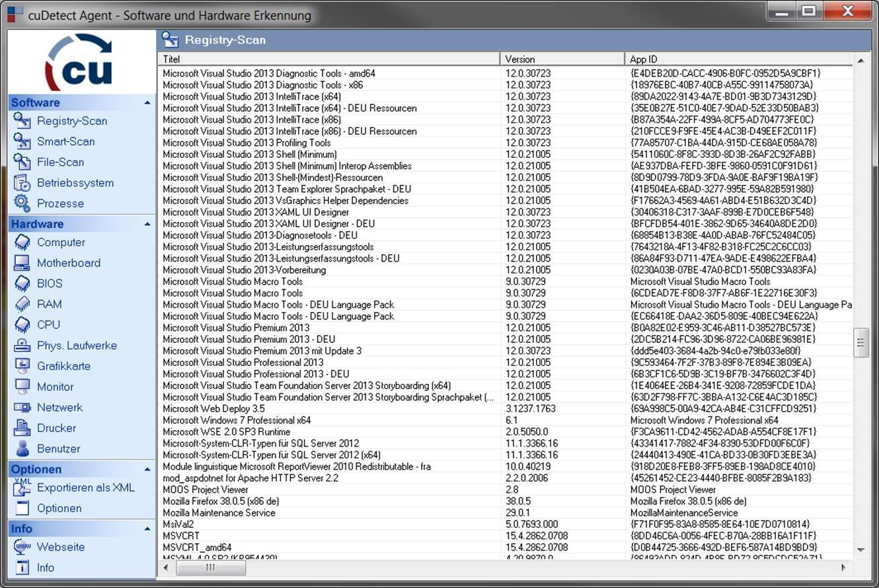Select row Microsoft Web Deploy 3.5

pyautogui.click(x=506, y=409)
